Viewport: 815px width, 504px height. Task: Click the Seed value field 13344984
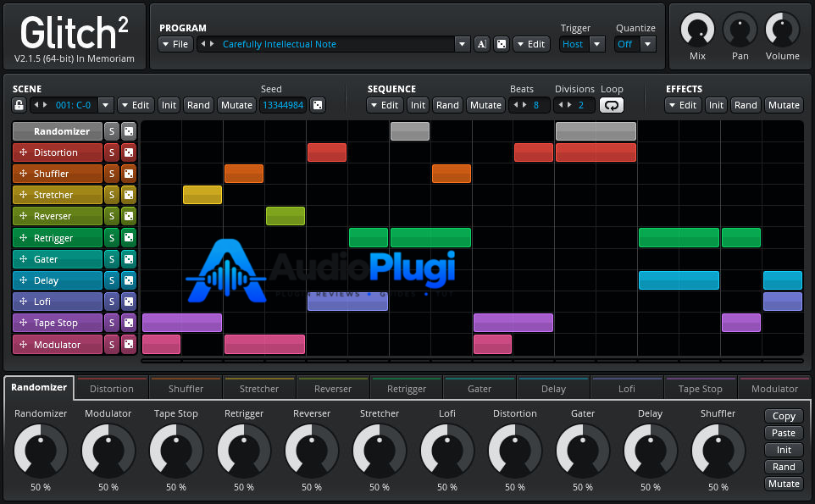click(x=283, y=105)
